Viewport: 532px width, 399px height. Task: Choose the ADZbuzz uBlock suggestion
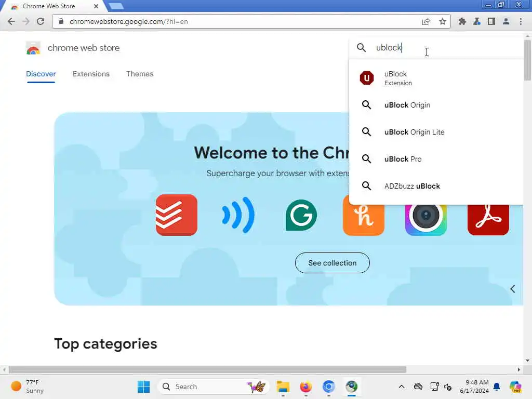(x=436, y=186)
